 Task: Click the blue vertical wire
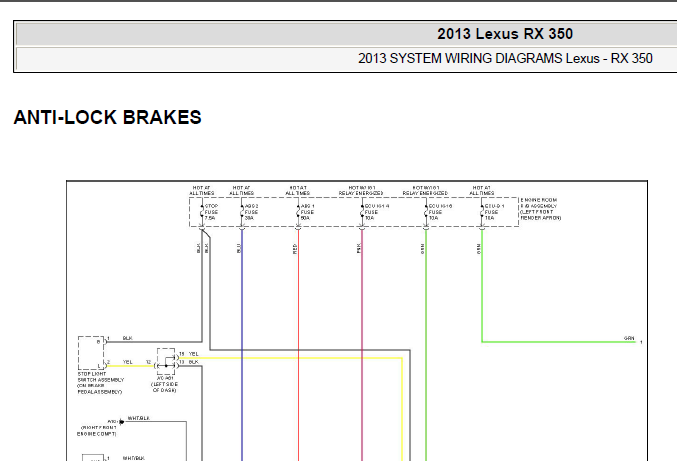tap(242, 345)
